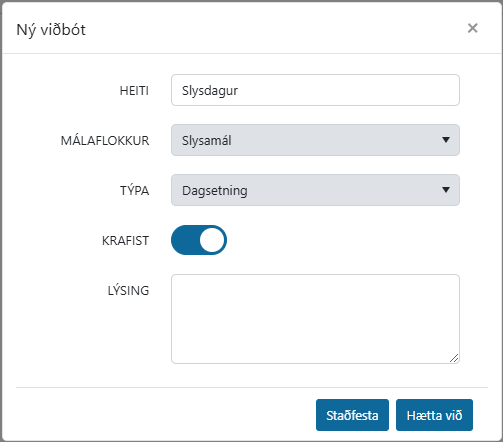Click the TÝPA field label
503x442 pixels.
click(134, 190)
